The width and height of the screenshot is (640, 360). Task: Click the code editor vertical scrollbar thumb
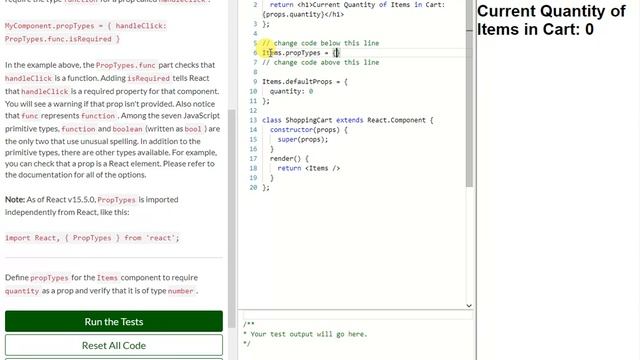point(469,93)
